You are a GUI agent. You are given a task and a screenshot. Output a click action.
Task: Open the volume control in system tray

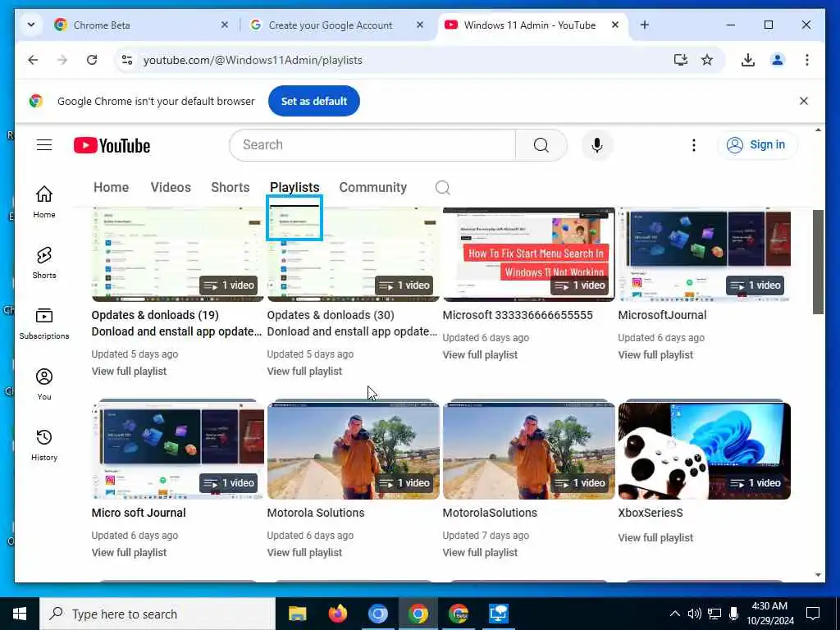click(x=694, y=614)
